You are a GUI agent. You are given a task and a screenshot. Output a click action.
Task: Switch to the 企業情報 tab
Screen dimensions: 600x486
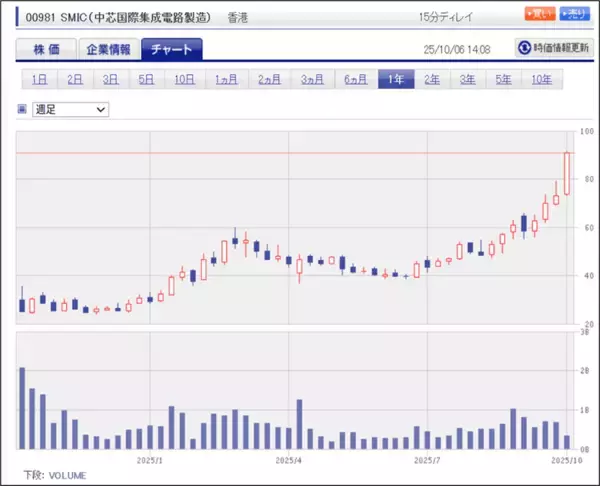[108, 48]
